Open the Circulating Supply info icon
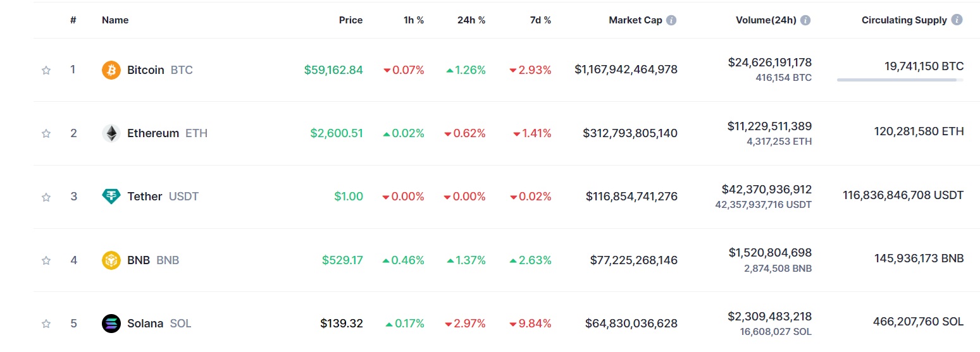This screenshot has width=980, height=352. [957, 20]
